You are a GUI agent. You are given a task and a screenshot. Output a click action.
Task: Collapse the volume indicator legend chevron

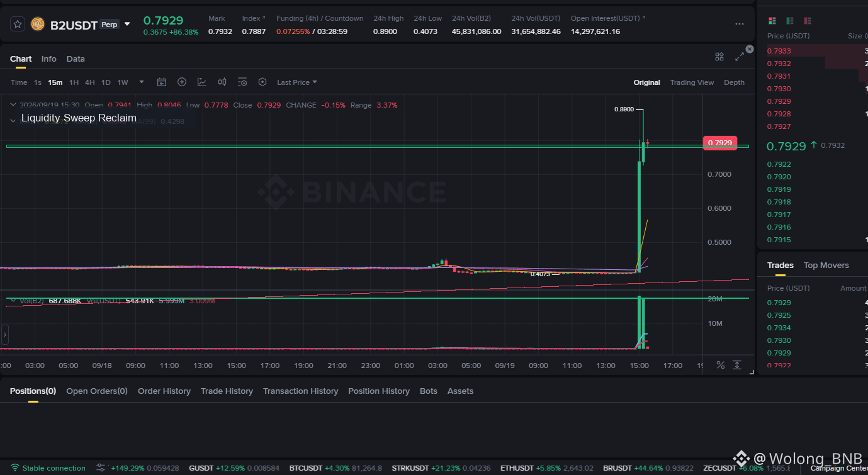pyautogui.click(x=13, y=301)
